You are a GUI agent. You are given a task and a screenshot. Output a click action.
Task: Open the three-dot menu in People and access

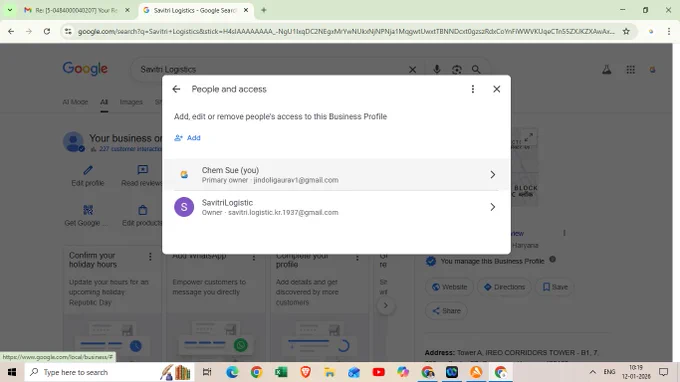click(473, 89)
